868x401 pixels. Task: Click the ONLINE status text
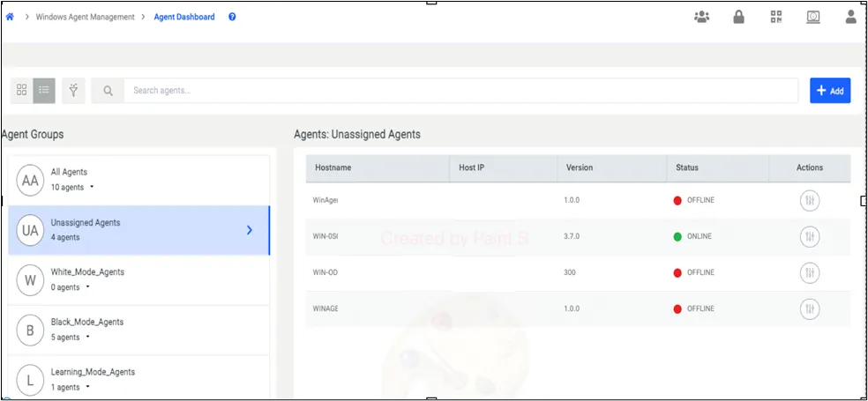(700, 237)
